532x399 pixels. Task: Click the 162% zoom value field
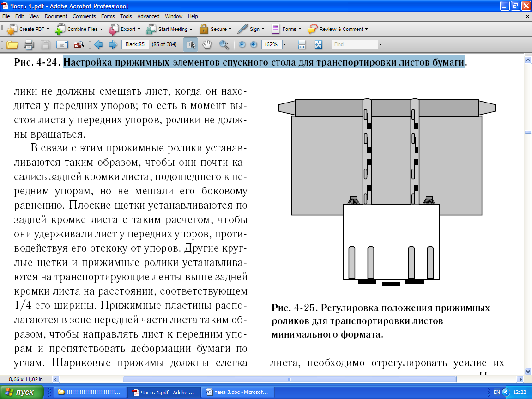(x=272, y=44)
